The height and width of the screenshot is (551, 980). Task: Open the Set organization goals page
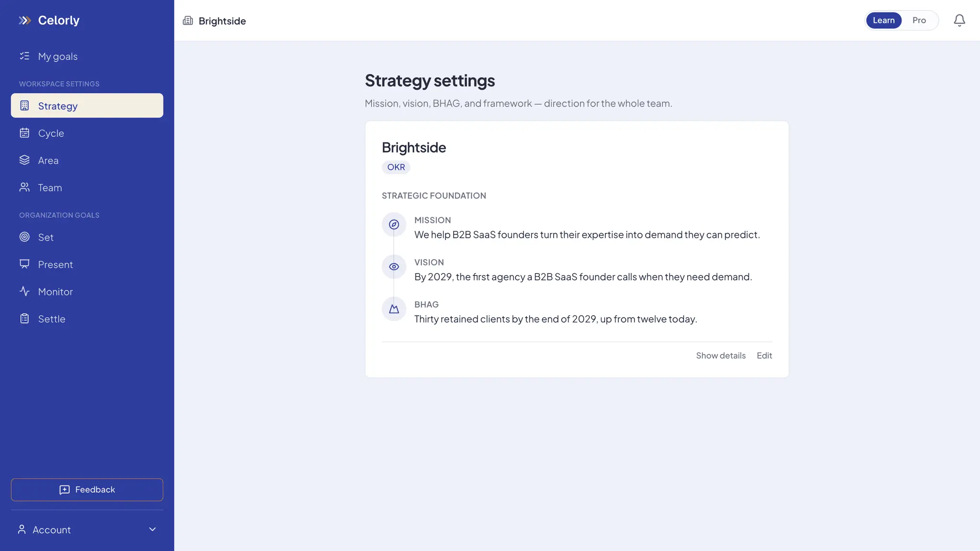point(87,237)
